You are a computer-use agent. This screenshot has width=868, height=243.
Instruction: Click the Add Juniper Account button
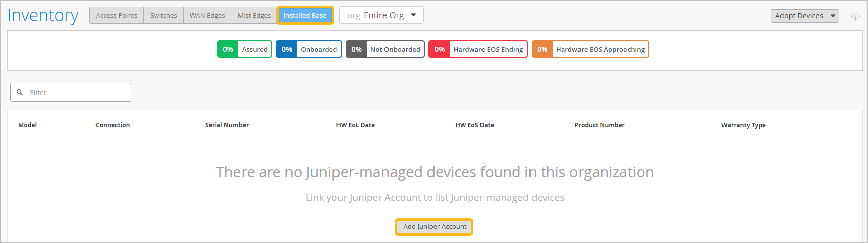click(x=435, y=227)
